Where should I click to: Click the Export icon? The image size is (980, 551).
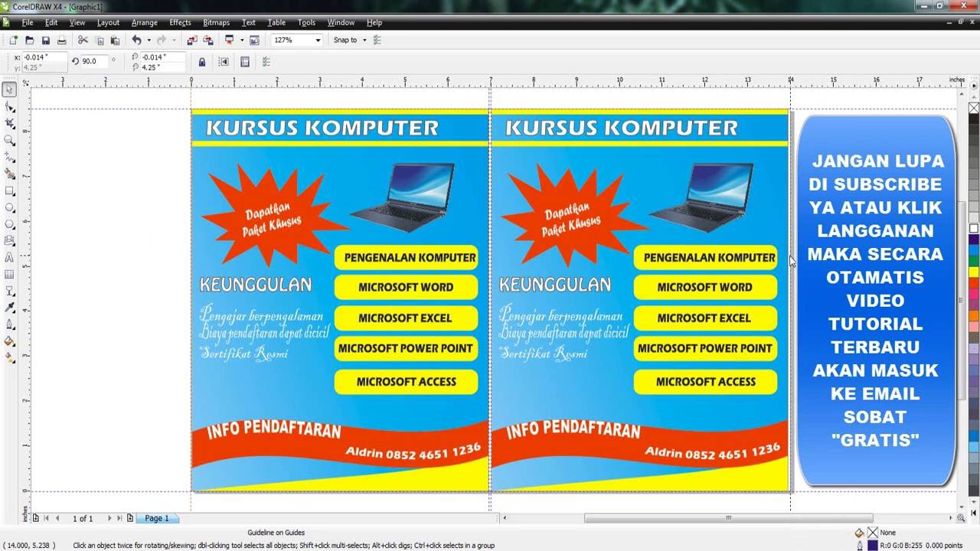pos(208,40)
